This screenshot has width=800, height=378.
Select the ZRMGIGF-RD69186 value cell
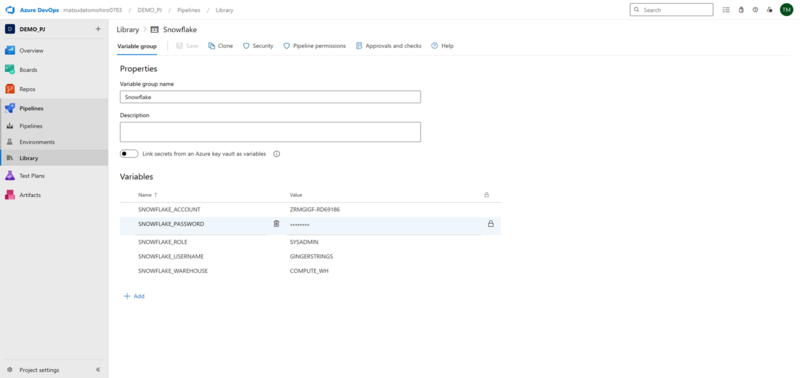point(315,210)
